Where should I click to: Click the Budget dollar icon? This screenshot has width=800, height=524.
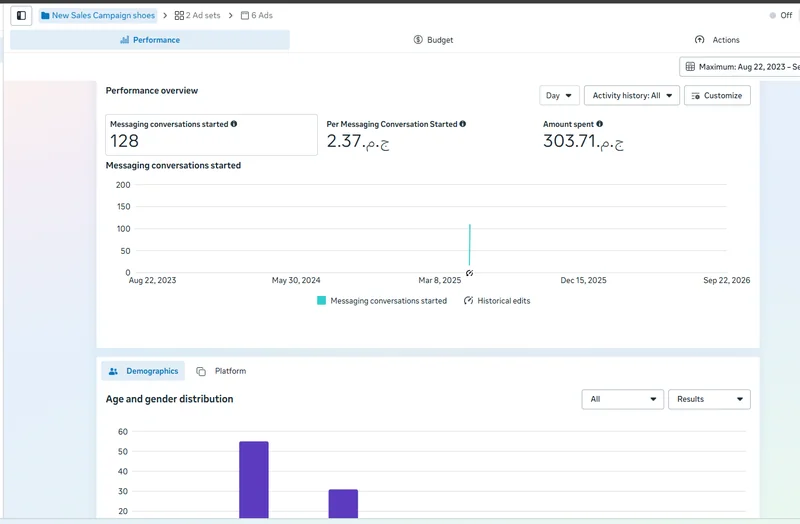pos(418,40)
